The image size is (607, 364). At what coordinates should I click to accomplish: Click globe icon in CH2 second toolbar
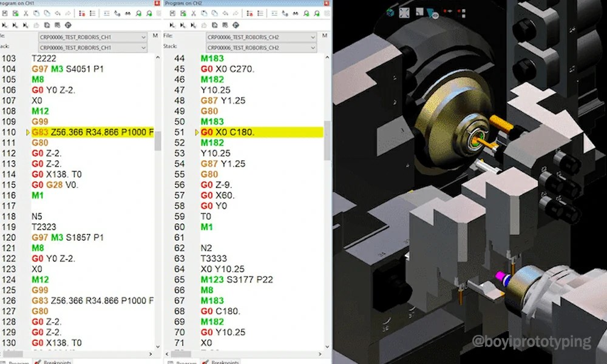click(236, 25)
